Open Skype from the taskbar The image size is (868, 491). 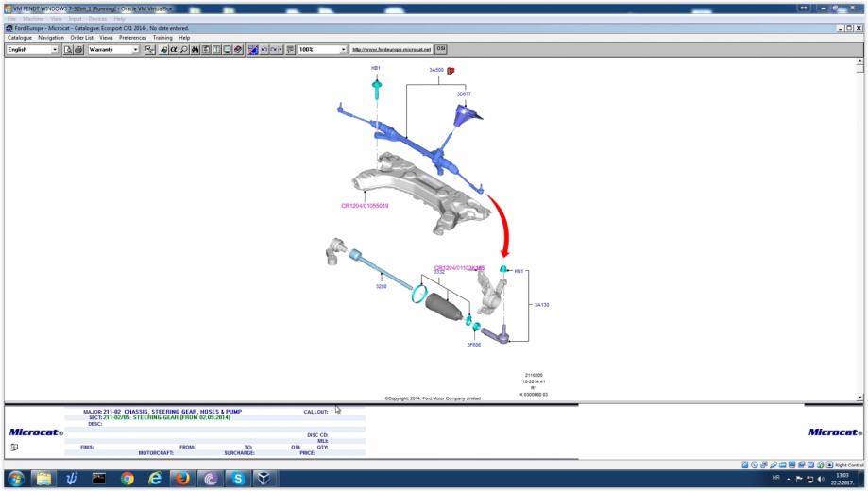click(x=237, y=479)
